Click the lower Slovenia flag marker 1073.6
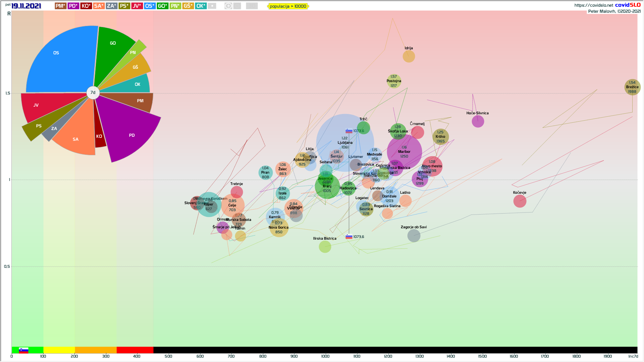The width and height of the screenshot is (644, 362). pos(349,237)
